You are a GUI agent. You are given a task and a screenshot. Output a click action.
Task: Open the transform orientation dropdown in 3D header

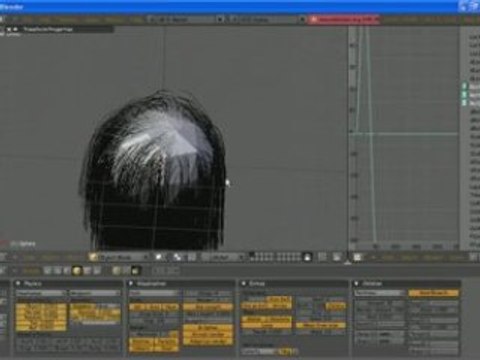point(224,257)
